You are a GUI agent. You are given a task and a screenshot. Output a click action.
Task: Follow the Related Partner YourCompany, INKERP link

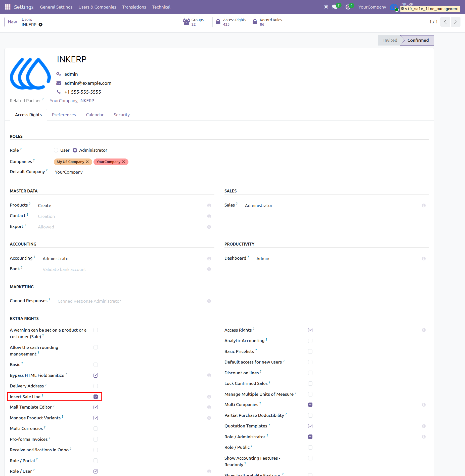click(72, 101)
